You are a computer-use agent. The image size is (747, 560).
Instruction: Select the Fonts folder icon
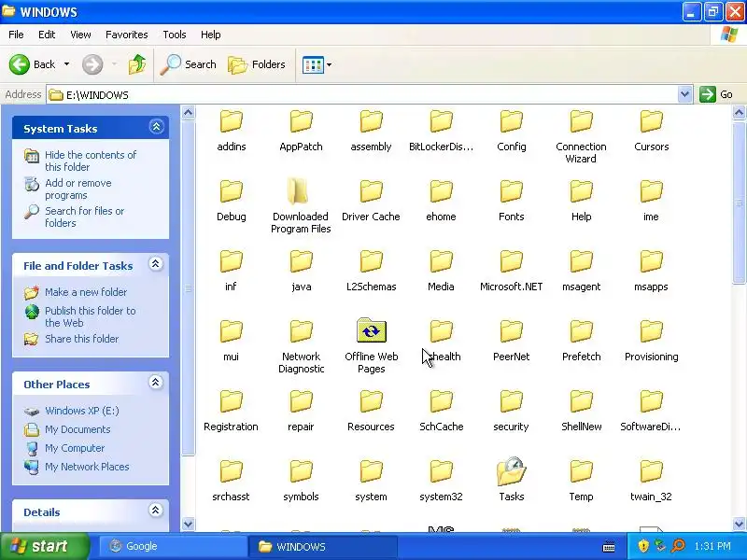pos(511,191)
